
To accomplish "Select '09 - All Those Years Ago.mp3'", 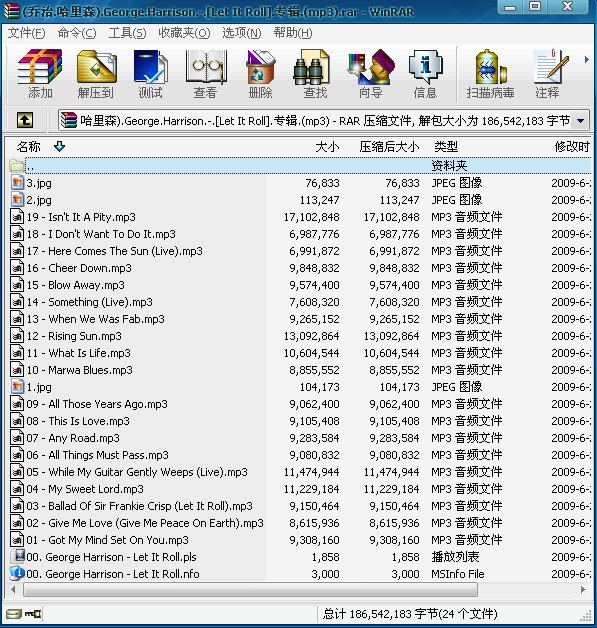I will point(97,404).
